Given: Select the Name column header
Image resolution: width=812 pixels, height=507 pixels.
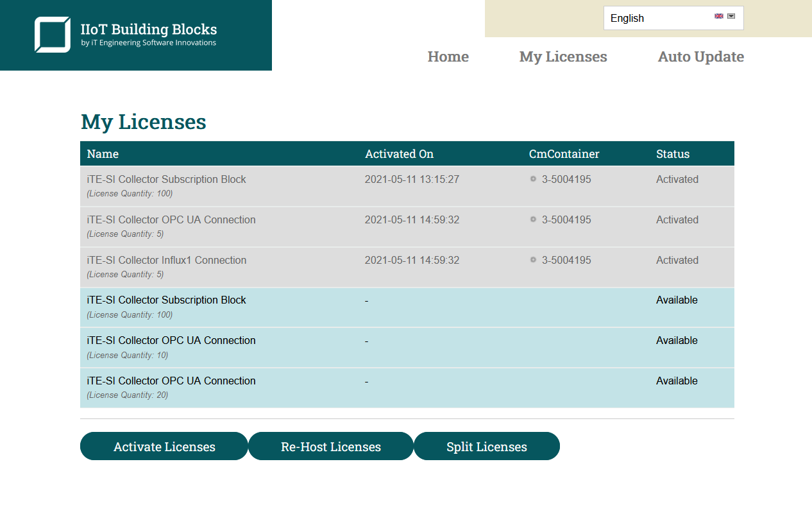Looking at the screenshot, I should 103,153.
